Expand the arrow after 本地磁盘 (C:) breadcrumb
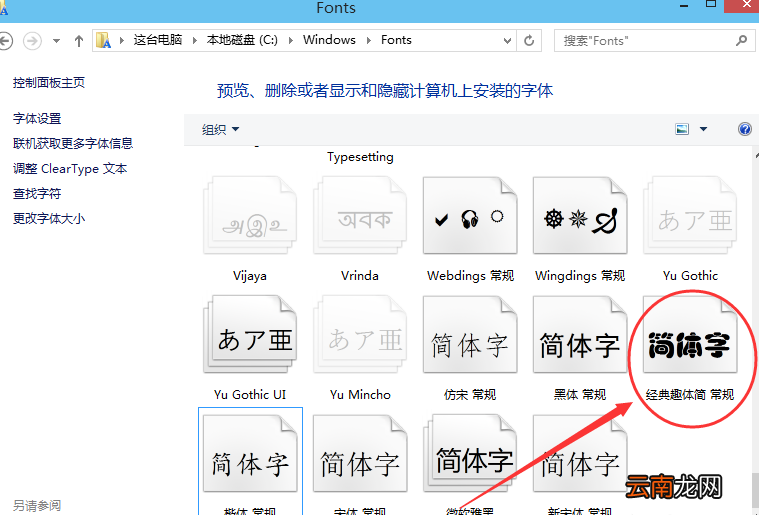The image size is (759, 515). click(291, 40)
